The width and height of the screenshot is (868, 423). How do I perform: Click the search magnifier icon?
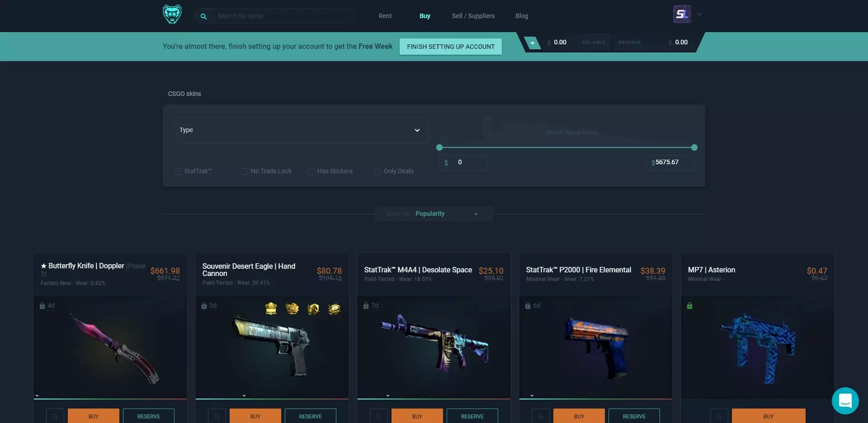tap(204, 16)
